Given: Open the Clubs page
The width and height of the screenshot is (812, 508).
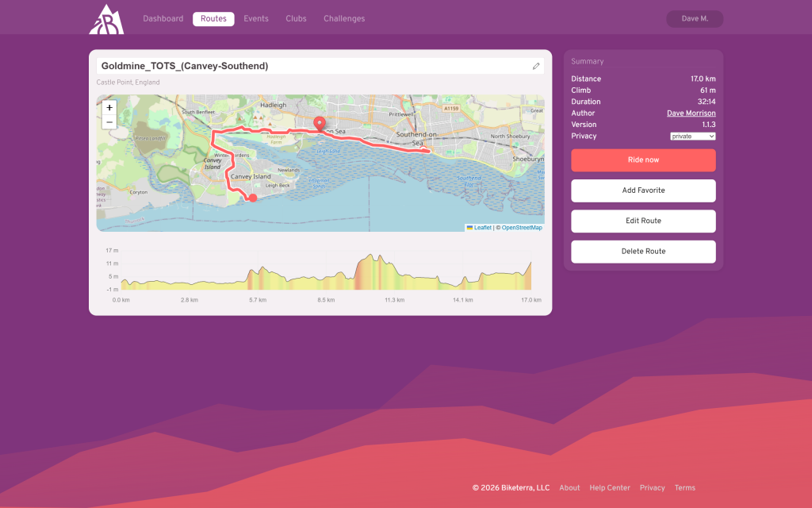Looking at the screenshot, I should click(296, 19).
